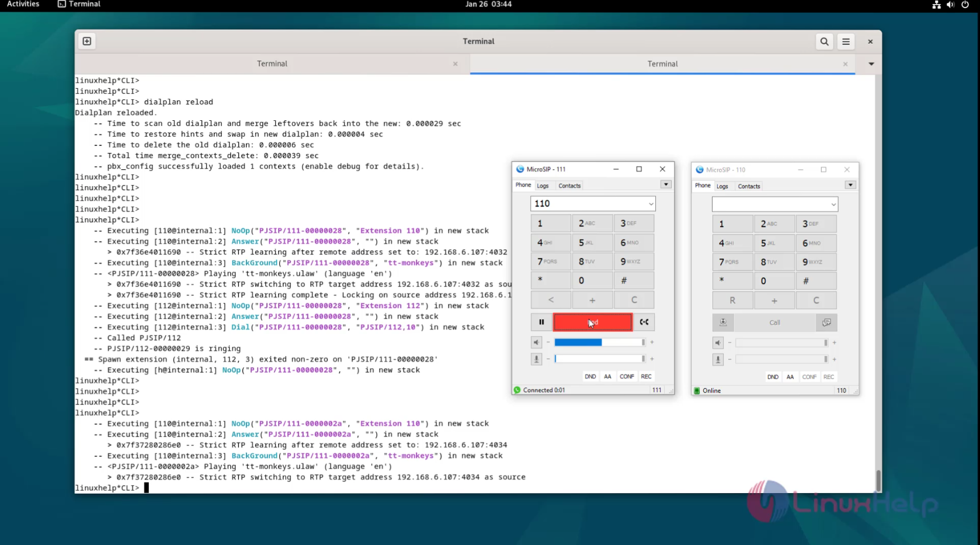
Task: Click the terminal vertical scrollbar
Action: (878, 481)
